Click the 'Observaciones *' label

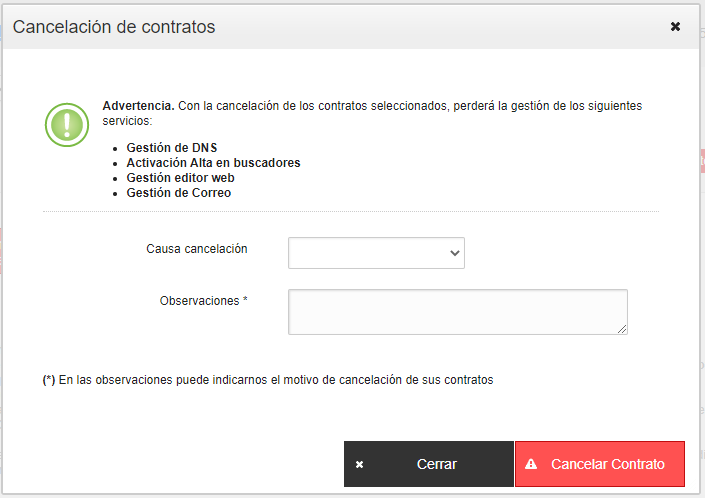coord(204,301)
